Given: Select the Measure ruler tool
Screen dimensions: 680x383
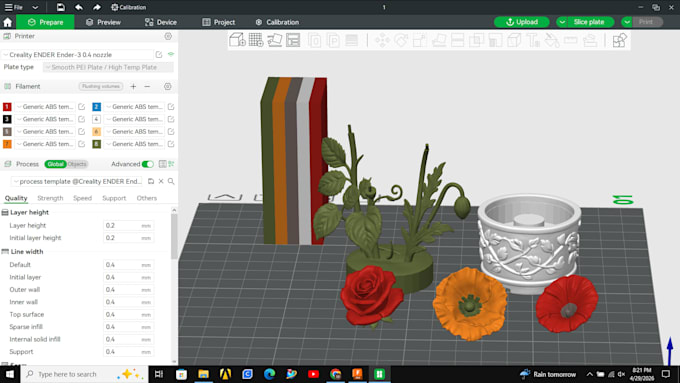Looking at the screenshot, I should pos(571,40).
